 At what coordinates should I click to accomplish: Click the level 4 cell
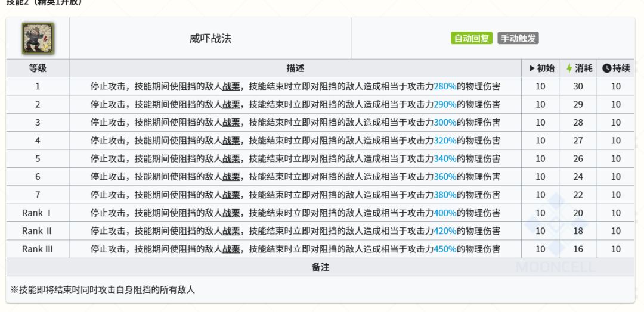[38, 141]
